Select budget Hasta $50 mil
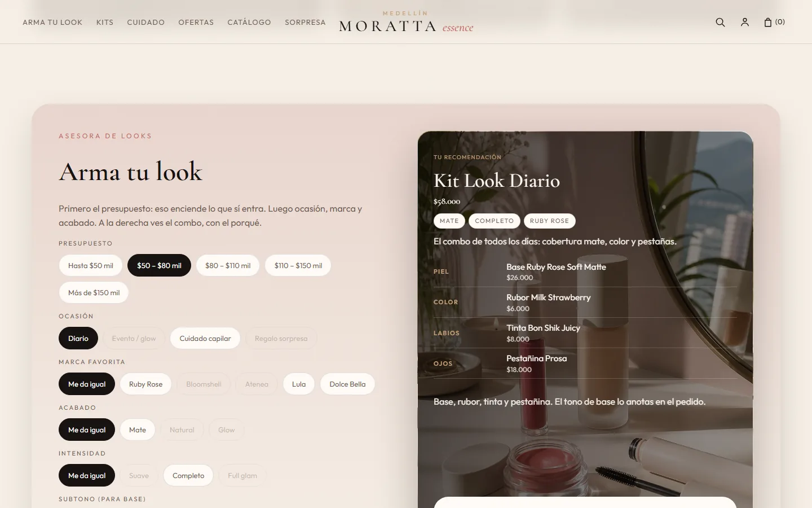Viewport: 812px width, 508px height. pos(91,265)
